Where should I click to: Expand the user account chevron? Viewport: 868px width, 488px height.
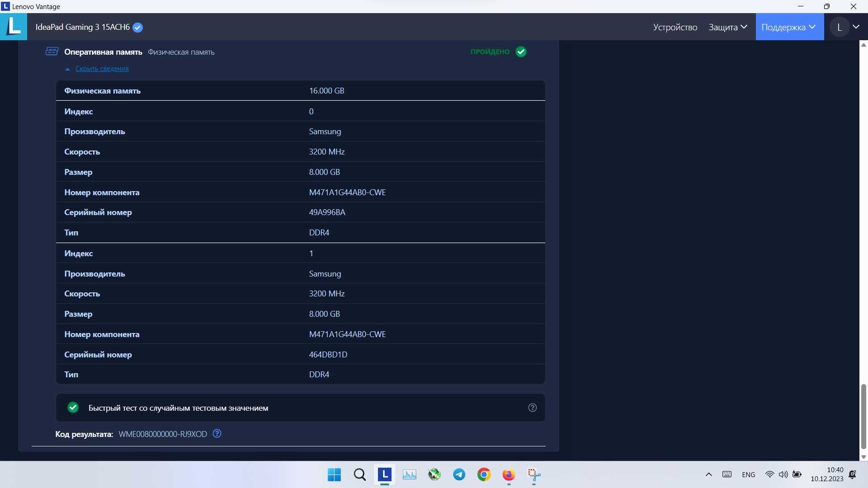(856, 27)
